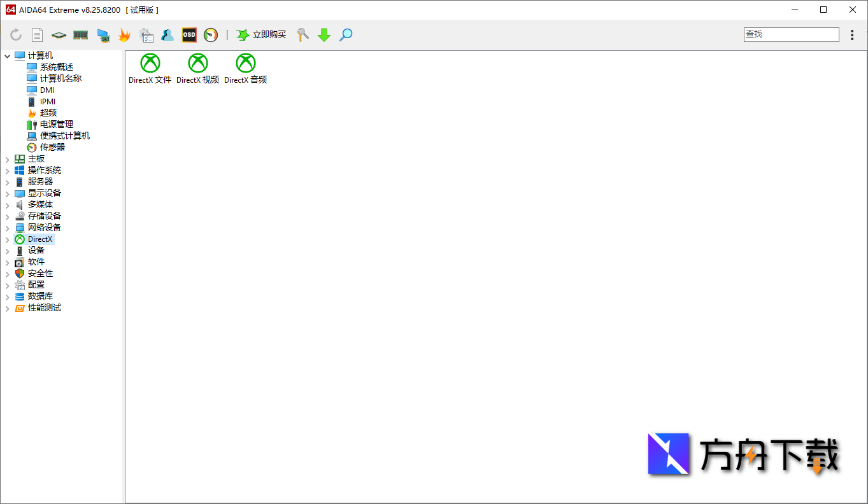Screen dimensions: 868x504
Task: Open the product key icon in the toolbar
Action: point(302,35)
